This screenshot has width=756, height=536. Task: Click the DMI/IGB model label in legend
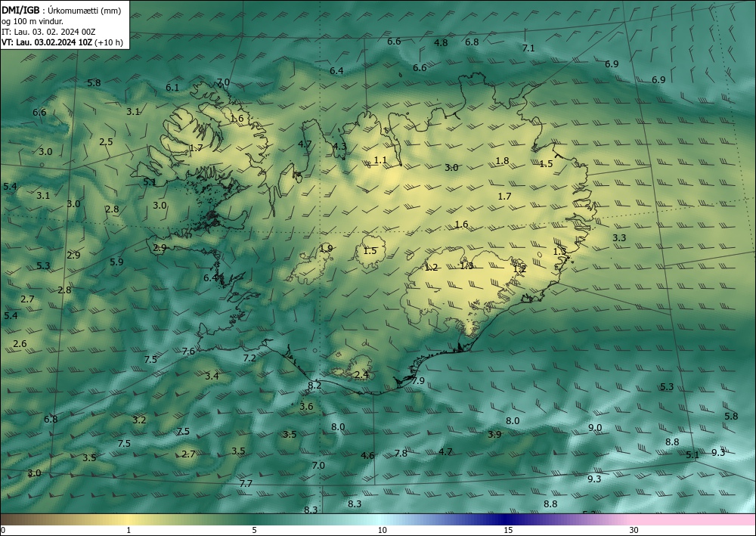point(20,10)
